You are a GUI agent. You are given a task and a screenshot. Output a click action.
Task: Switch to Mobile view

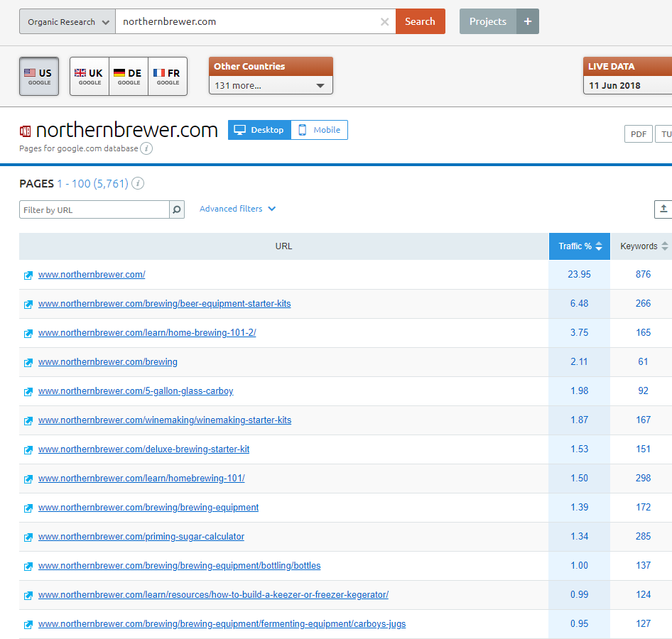(x=319, y=130)
